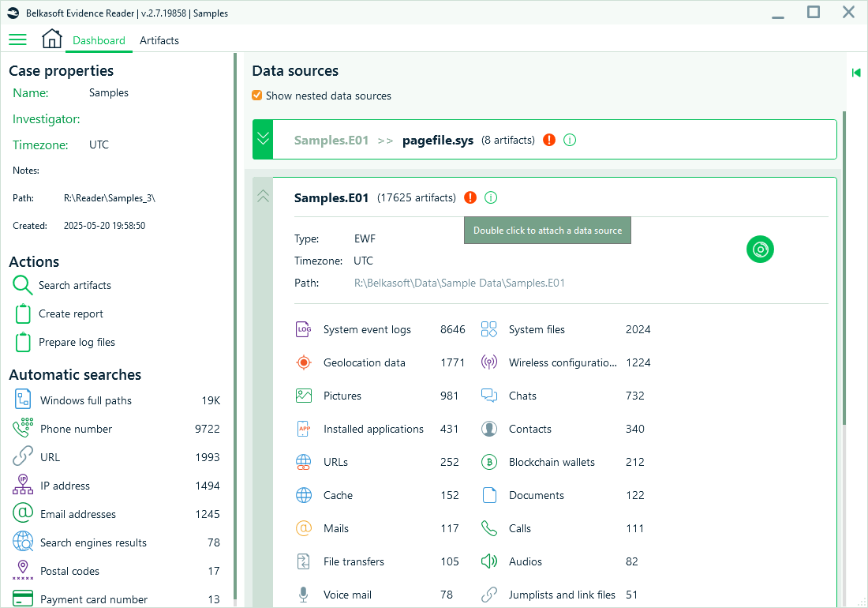Open the hamburger main menu
Screen dimensions: 868x608
[x=17, y=39]
